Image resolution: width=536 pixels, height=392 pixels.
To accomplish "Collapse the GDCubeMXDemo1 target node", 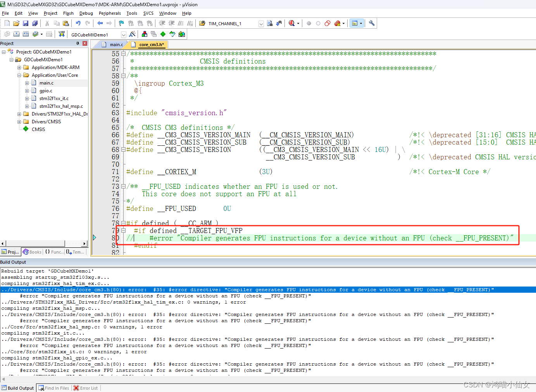I will (11, 60).
